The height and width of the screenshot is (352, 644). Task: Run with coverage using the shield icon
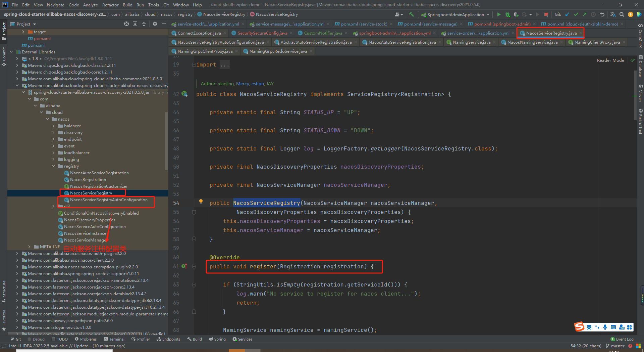pos(516,14)
